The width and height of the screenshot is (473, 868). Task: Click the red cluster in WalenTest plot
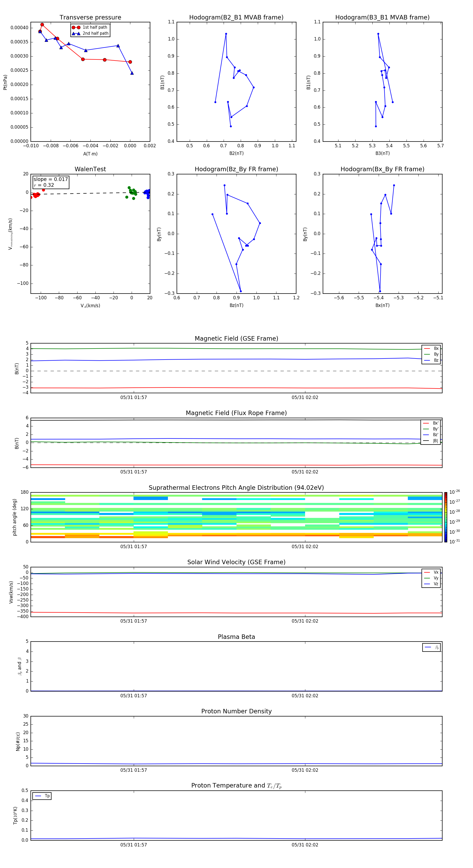pyautogui.click(x=36, y=195)
